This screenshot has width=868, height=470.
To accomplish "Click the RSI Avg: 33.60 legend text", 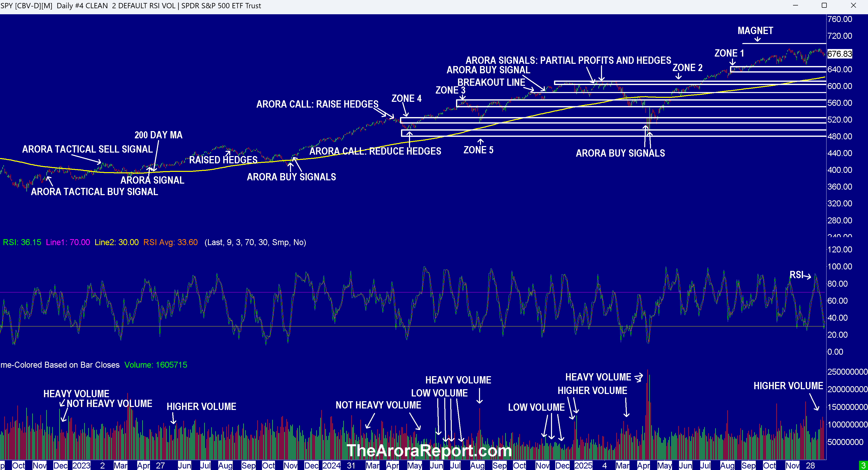I will 170,242.
